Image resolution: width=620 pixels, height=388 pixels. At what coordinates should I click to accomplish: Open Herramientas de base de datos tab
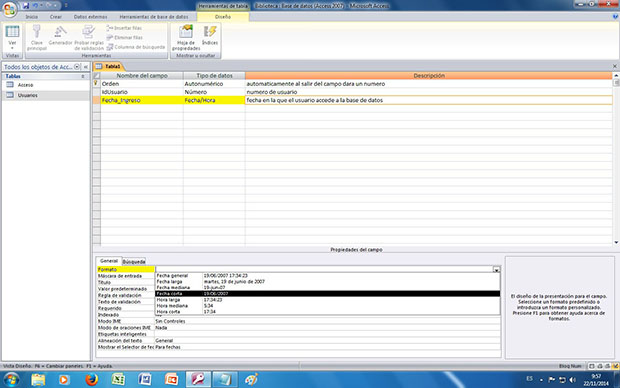click(154, 17)
